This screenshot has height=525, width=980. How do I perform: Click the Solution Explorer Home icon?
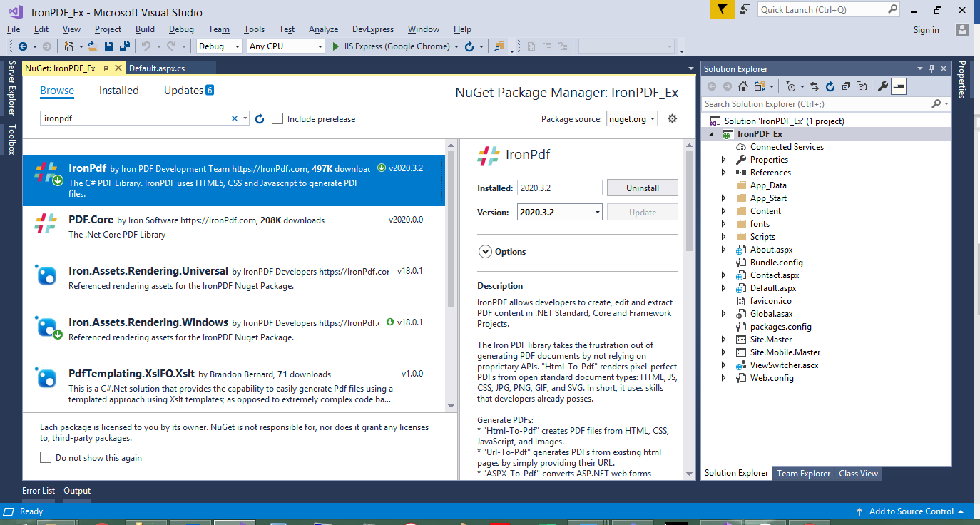click(x=742, y=86)
